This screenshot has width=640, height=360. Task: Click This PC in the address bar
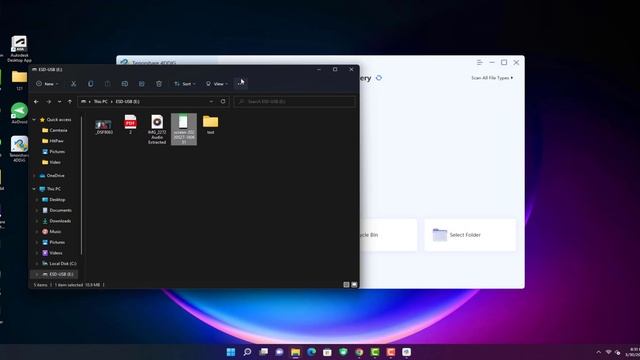tap(100, 102)
